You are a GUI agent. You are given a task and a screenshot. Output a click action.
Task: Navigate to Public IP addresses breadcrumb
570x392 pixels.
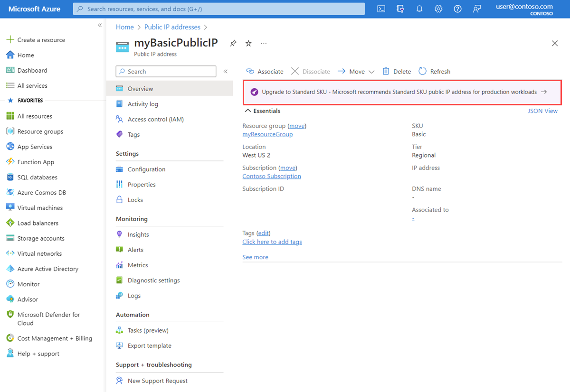172,27
